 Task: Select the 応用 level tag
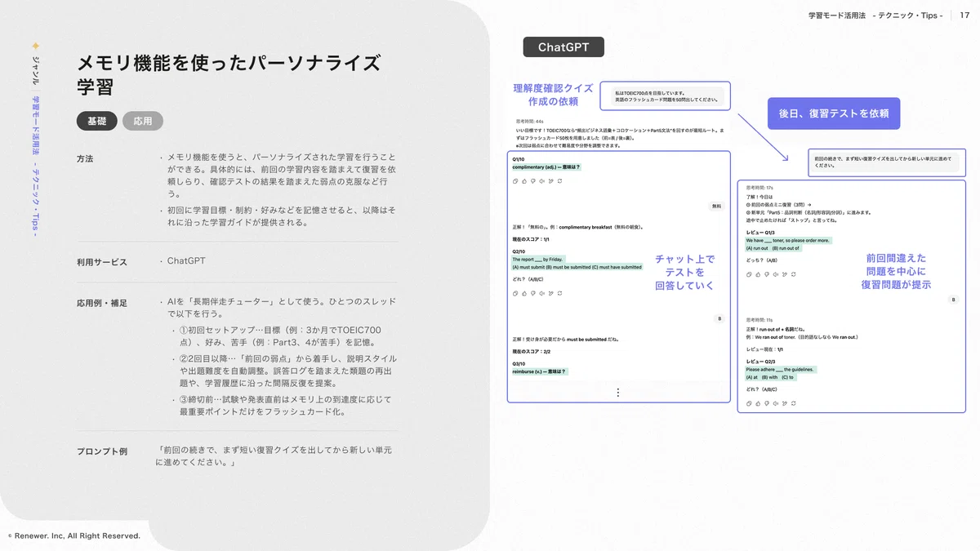point(143,121)
